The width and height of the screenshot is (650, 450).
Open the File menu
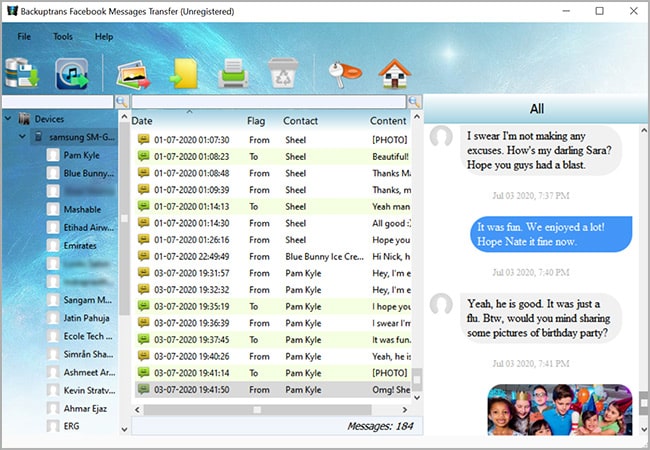pos(24,37)
